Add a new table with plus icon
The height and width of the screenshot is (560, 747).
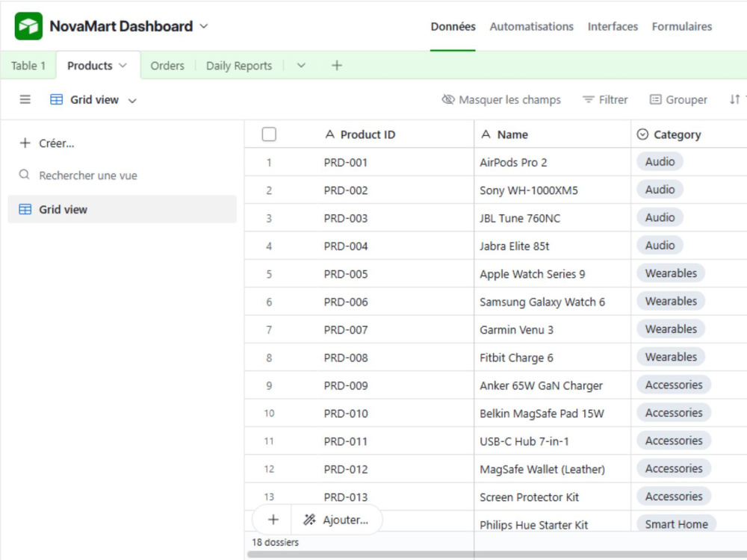[x=337, y=66]
